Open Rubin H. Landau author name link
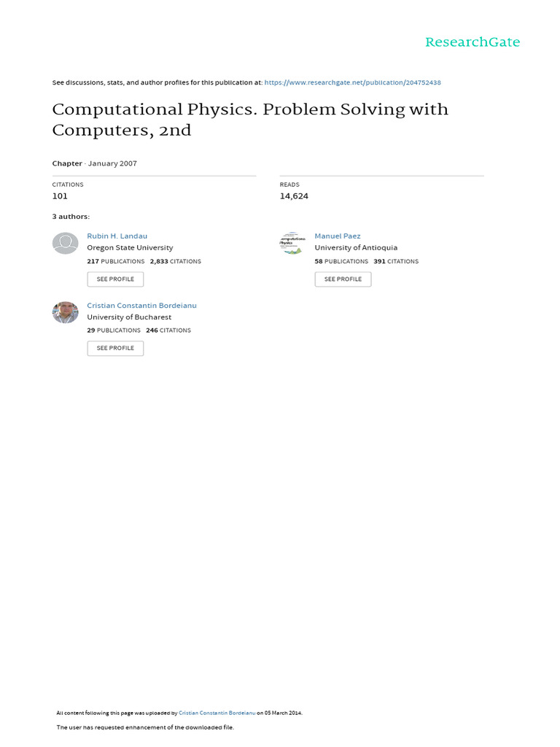 [117, 236]
